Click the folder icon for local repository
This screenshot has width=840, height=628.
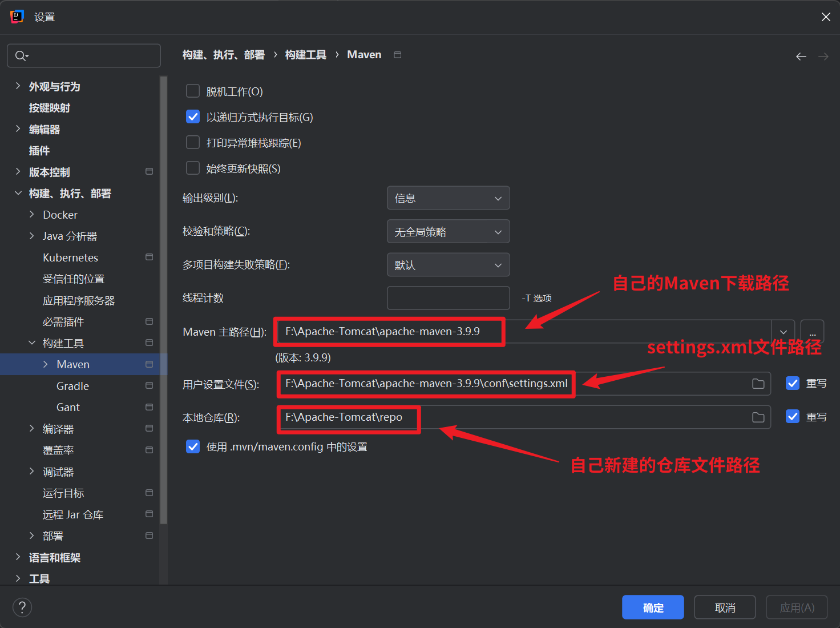click(758, 417)
